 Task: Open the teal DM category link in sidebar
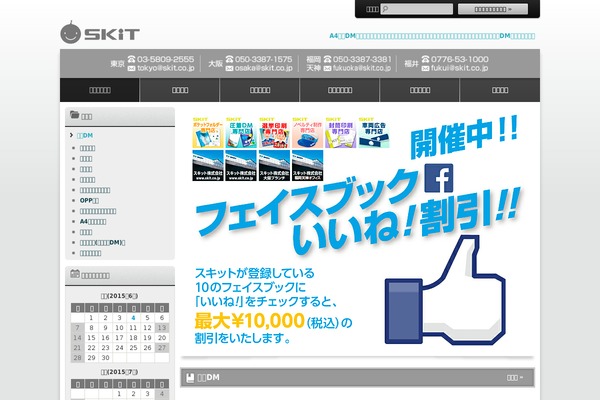coord(85,136)
